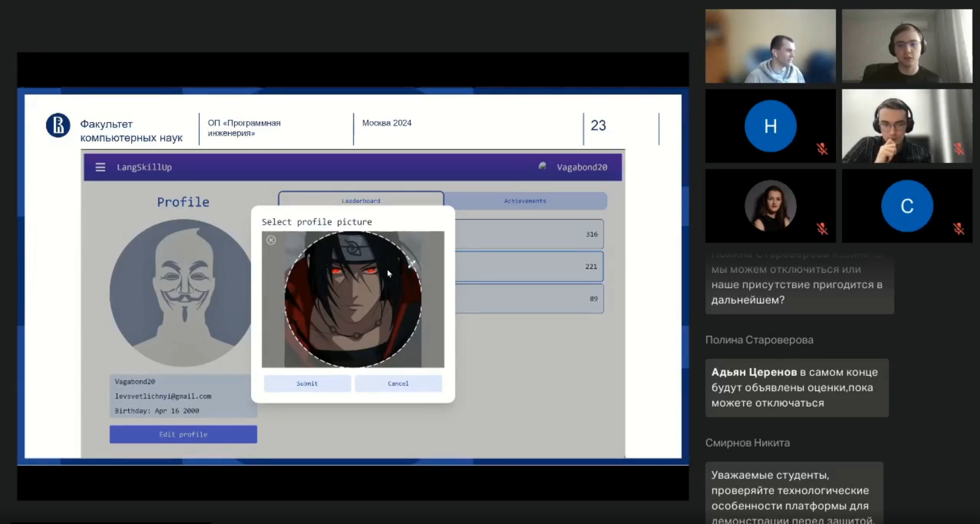Click the small avatar beside Vagabond20
Image resolution: width=980 pixels, height=524 pixels.
(x=542, y=166)
